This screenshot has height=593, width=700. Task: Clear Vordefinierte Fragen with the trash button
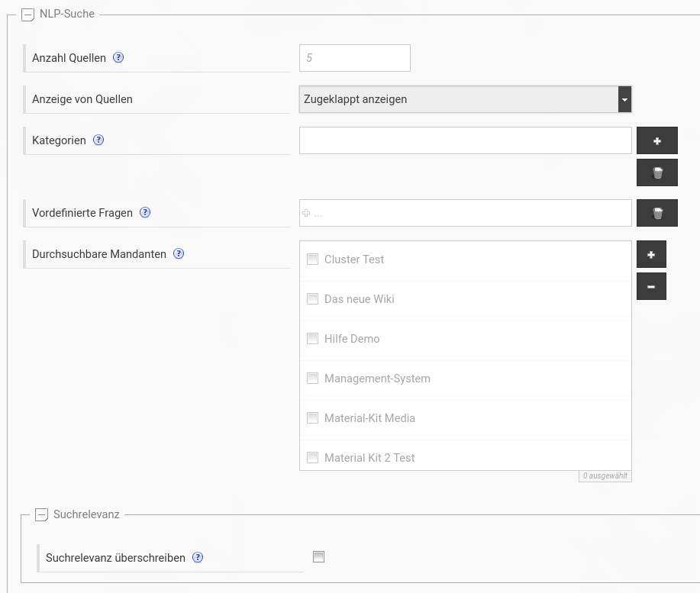click(x=657, y=213)
